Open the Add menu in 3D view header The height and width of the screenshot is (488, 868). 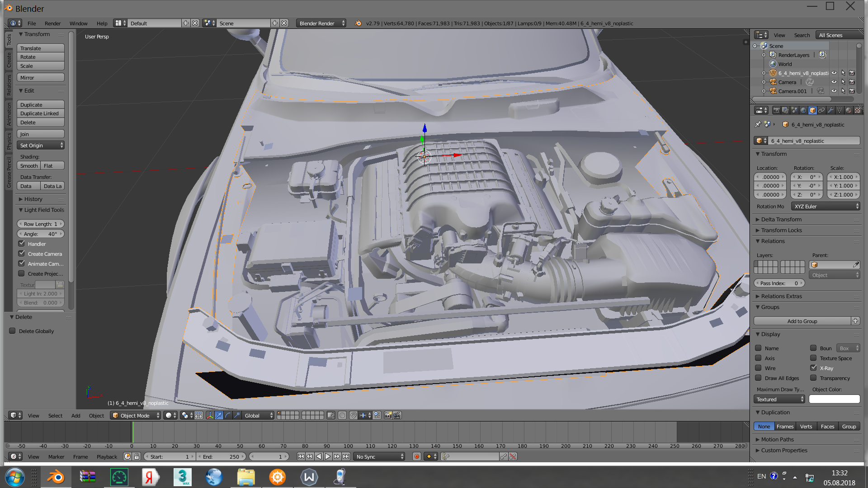tap(75, 415)
